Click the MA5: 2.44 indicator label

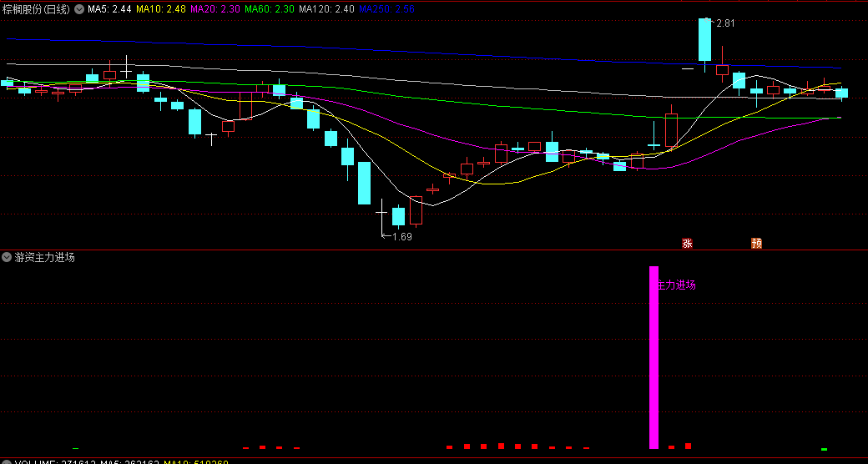tap(109, 9)
